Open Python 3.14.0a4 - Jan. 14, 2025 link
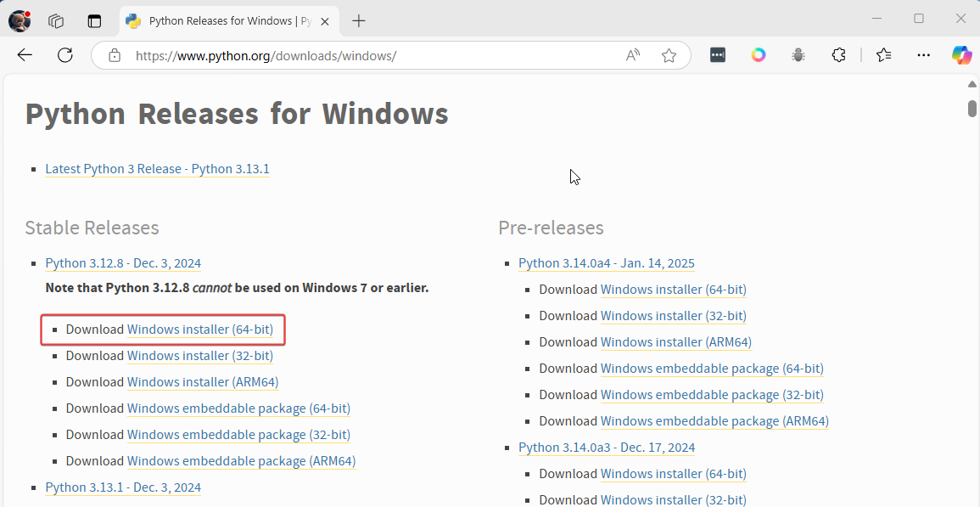The width and height of the screenshot is (980, 507). pyautogui.click(x=607, y=263)
